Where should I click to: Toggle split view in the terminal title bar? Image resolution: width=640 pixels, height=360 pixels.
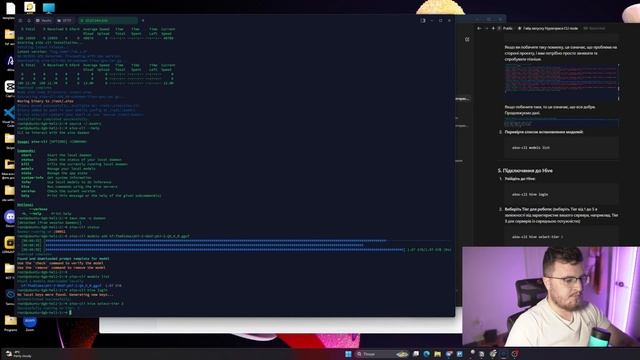tap(423, 20)
